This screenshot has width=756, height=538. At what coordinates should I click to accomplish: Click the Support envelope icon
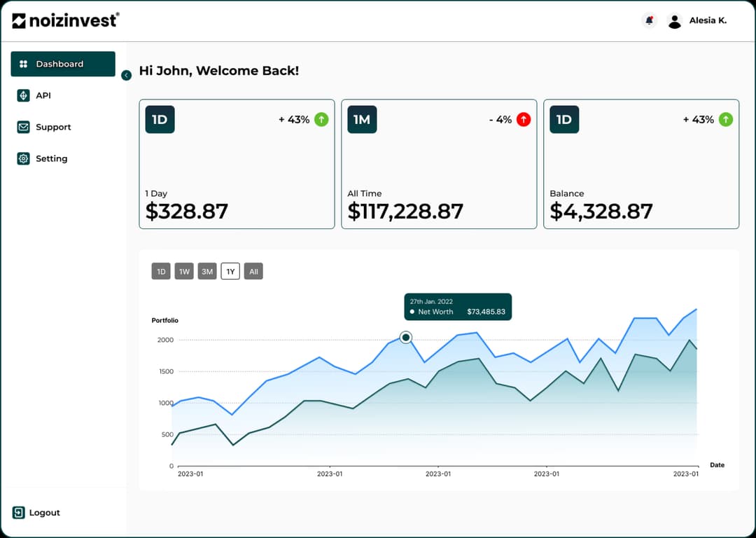[x=23, y=127]
